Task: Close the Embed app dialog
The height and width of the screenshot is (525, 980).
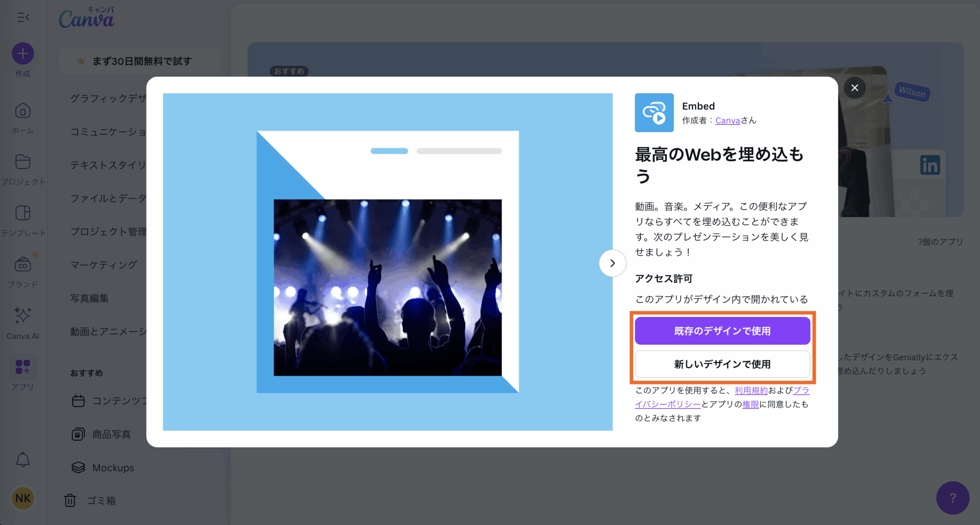Action: [x=854, y=88]
